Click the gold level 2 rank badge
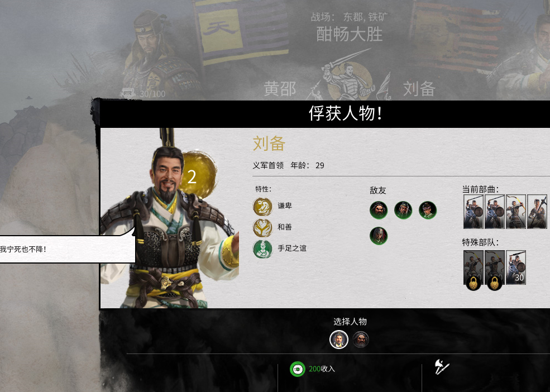Viewport: 550px width, 392px height. (197, 175)
